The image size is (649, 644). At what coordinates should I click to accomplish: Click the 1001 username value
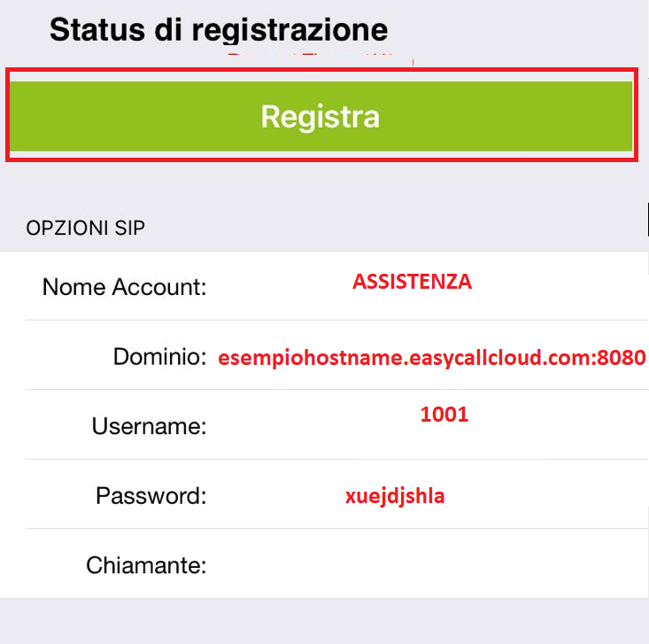pyautogui.click(x=444, y=414)
